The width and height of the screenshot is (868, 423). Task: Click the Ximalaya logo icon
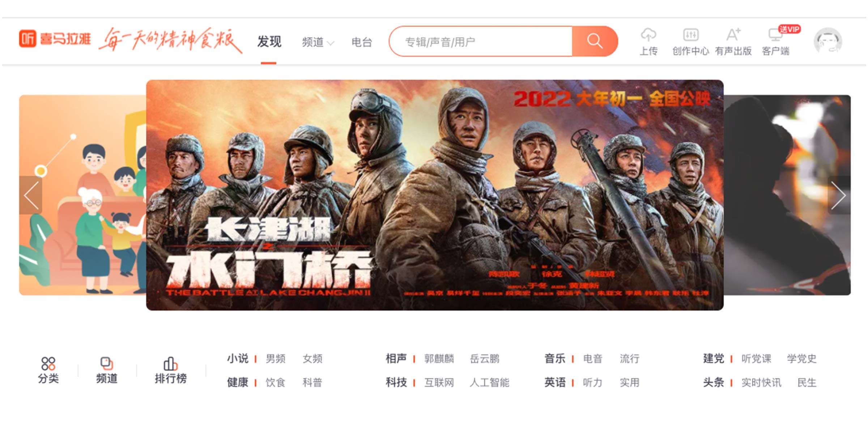pyautogui.click(x=27, y=39)
